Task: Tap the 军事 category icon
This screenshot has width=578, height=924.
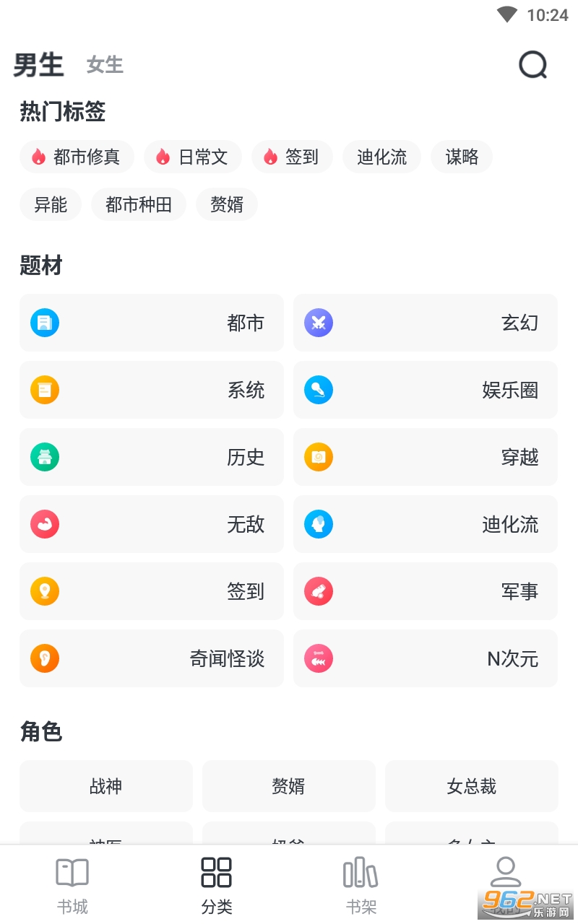Action: (319, 591)
